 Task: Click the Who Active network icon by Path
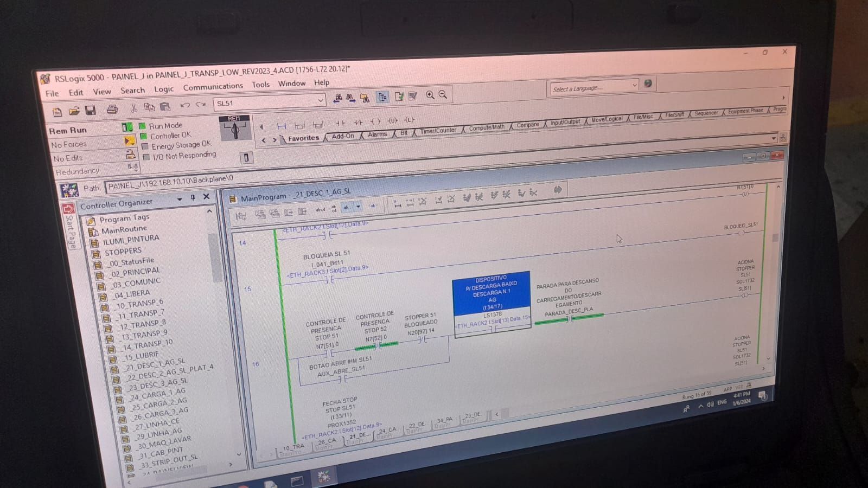(69, 190)
